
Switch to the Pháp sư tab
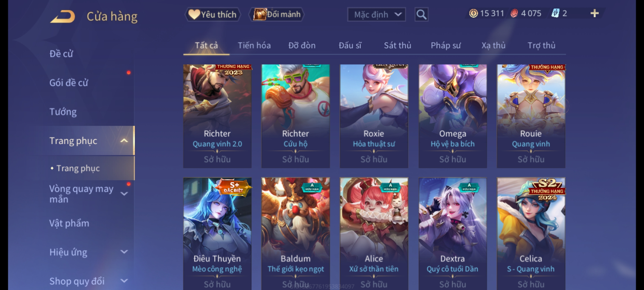click(x=445, y=45)
